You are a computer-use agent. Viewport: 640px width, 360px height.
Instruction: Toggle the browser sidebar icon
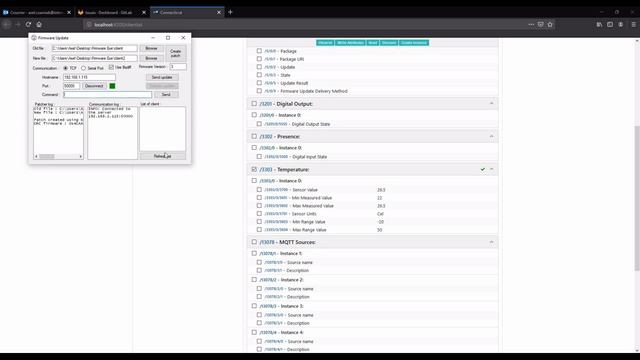610,24
